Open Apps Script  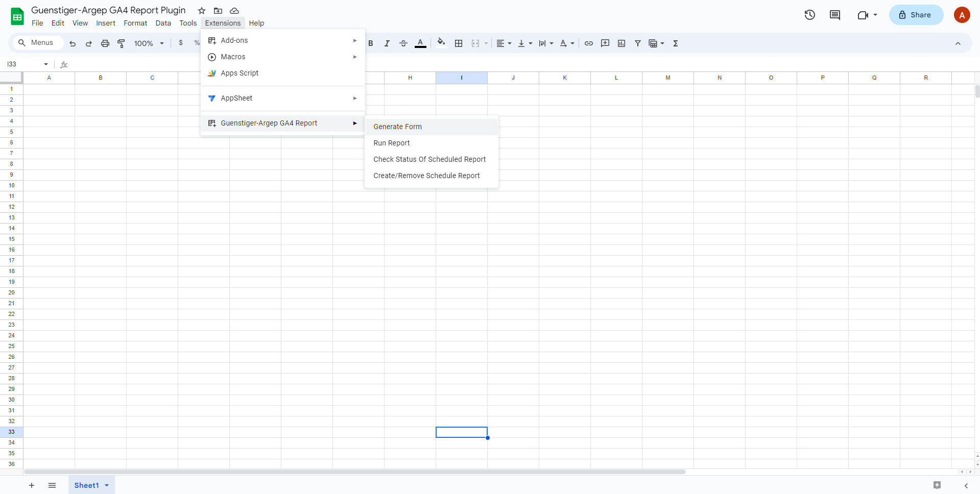click(283, 73)
